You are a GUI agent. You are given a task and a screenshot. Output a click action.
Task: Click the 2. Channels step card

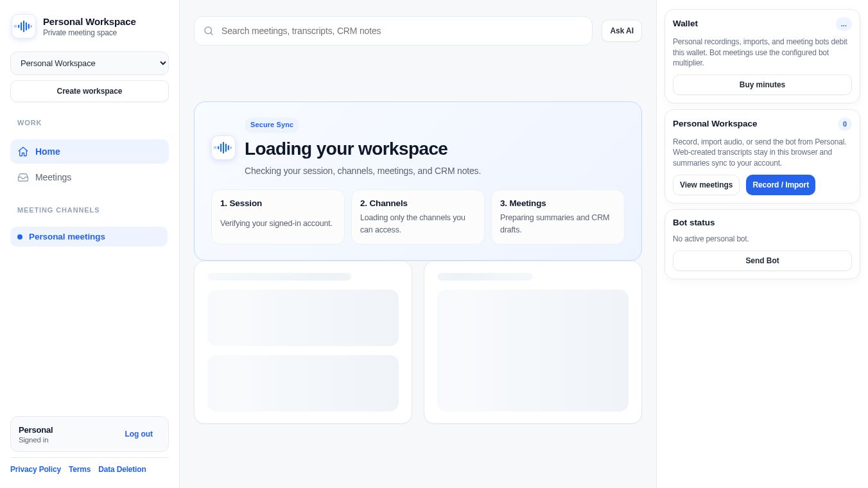pos(418,217)
